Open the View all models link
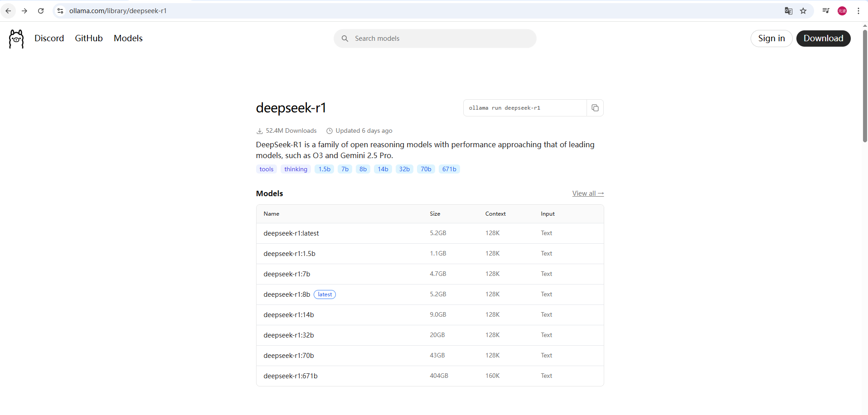Image resolution: width=868 pixels, height=415 pixels. pos(588,193)
